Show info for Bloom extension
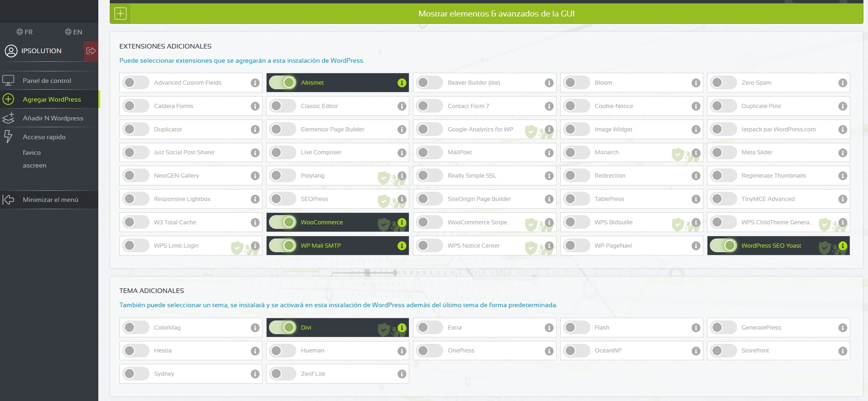This screenshot has height=401, width=868. 696,83
